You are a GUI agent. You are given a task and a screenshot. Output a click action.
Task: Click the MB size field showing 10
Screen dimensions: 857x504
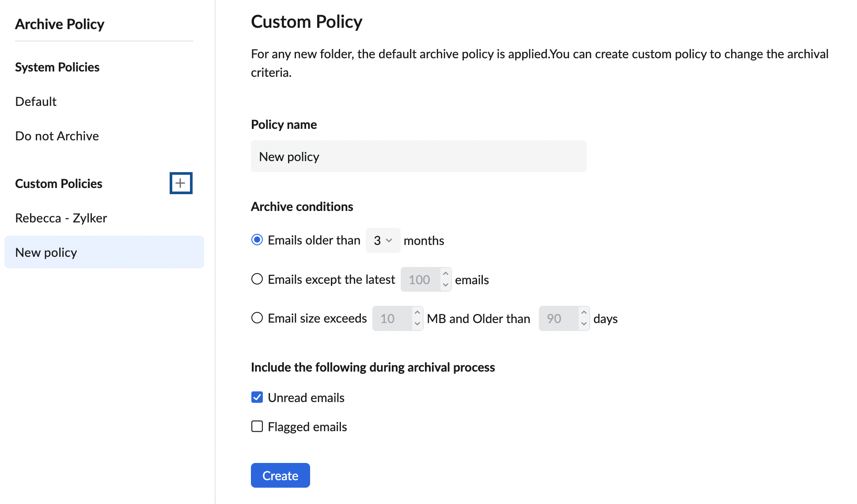[392, 318]
